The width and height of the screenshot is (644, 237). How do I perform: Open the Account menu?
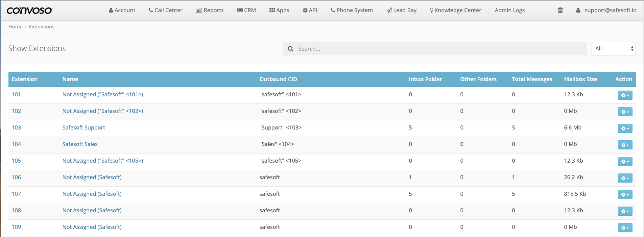click(122, 10)
